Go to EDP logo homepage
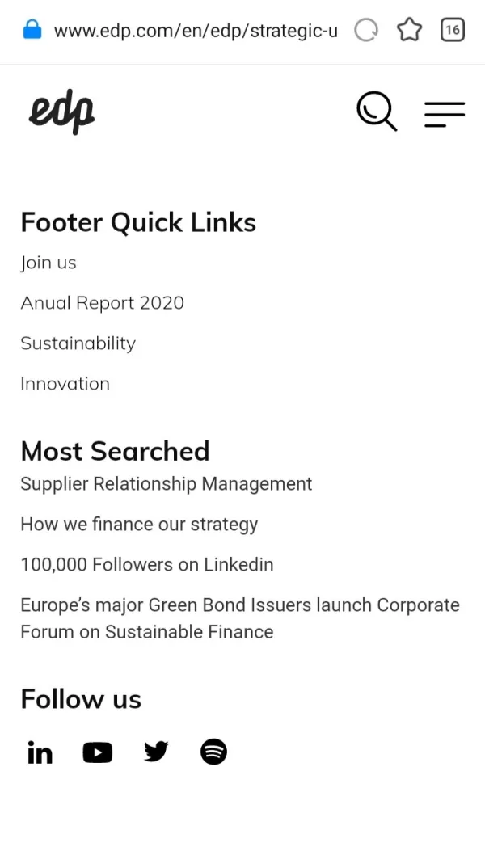 62,112
